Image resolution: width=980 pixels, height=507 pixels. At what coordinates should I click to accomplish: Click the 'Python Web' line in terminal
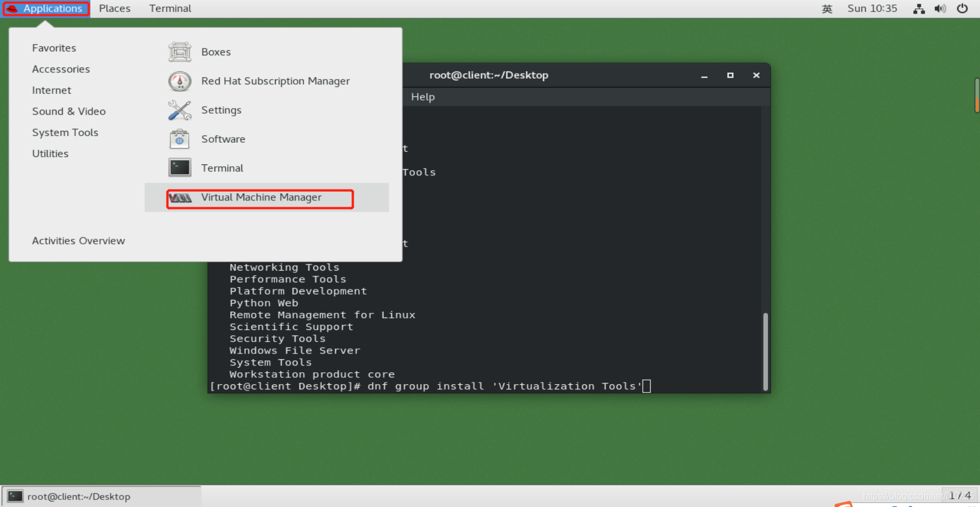pyautogui.click(x=264, y=303)
